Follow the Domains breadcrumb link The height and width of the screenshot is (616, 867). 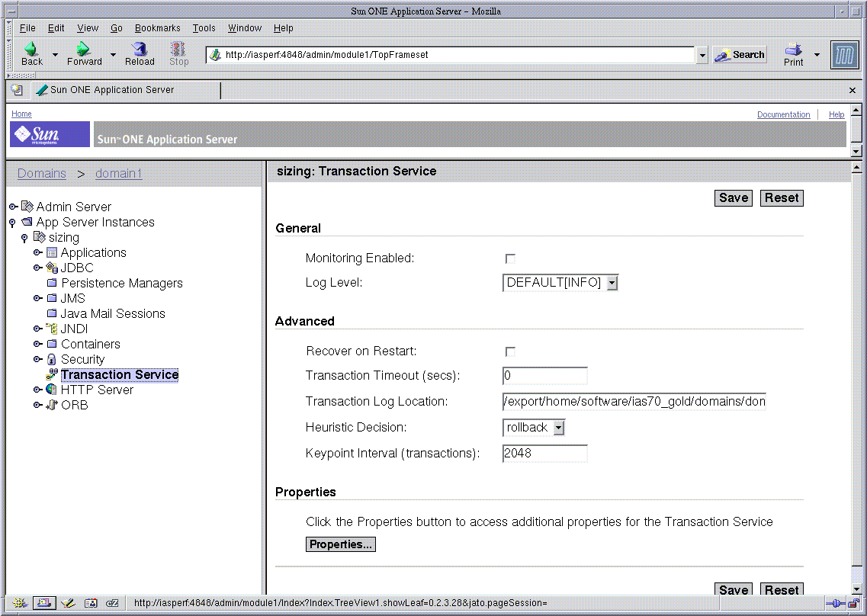point(41,173)
